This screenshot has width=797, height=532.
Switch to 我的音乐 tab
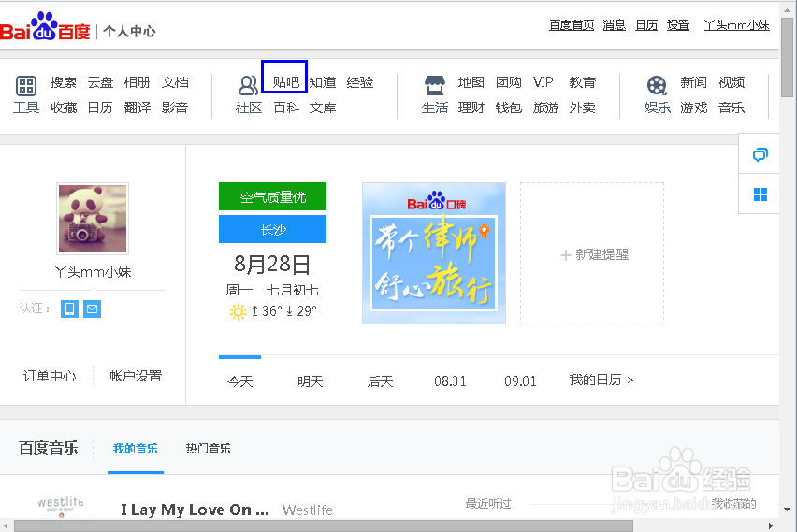pyautogui.click(x=136, y=448)
